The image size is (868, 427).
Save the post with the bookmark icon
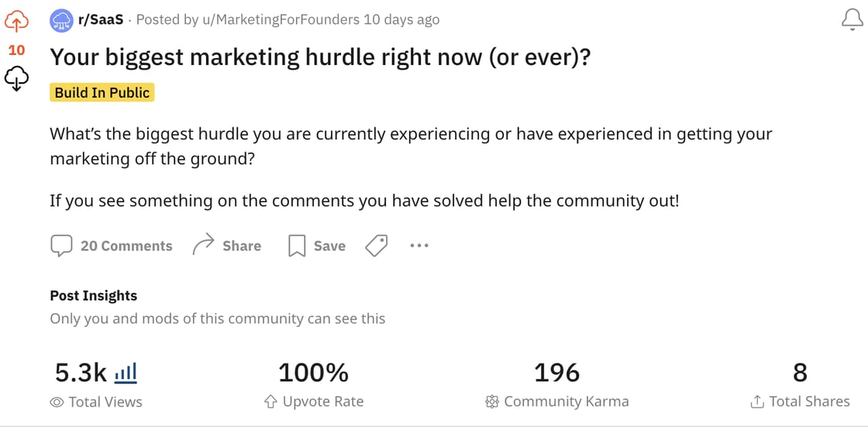point(297,246)
